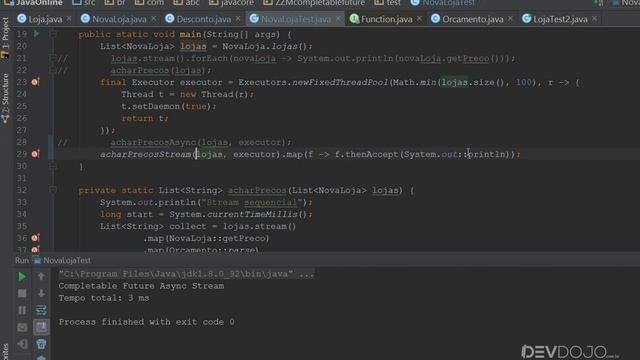Run main via gutter arrow on line 19
This screenshot has width=640, height=360.
[36, 34]
